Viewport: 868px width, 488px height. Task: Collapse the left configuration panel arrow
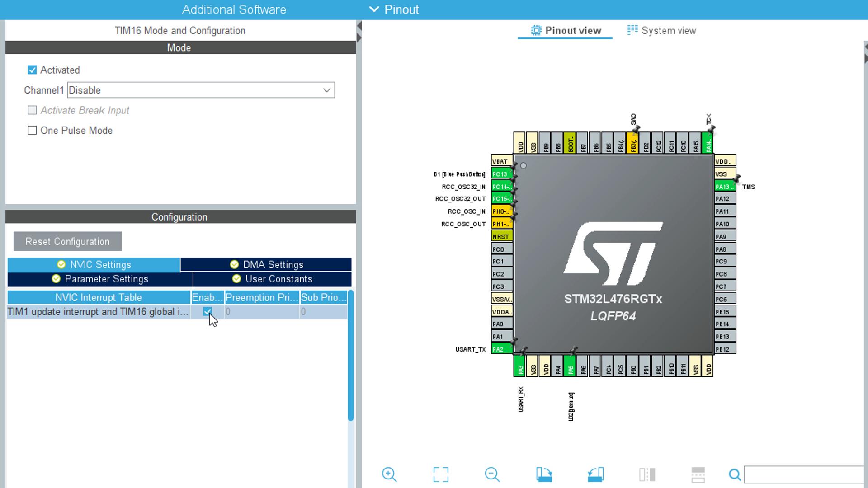pyautogui.click(x=359, y=25)
